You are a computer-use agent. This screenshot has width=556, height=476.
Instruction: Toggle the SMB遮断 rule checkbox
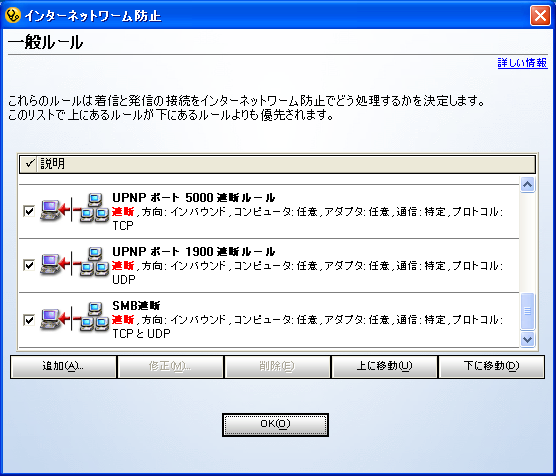tap(29, 320)
